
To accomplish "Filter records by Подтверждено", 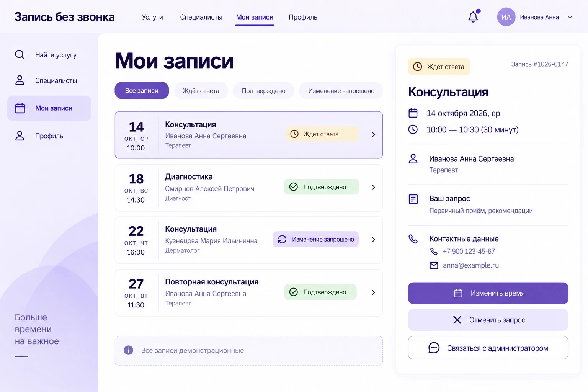I will click(263, 91).
